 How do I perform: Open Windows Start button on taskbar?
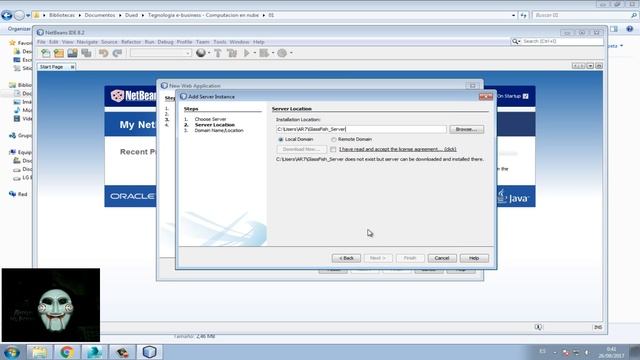click(x=11, y=352)
